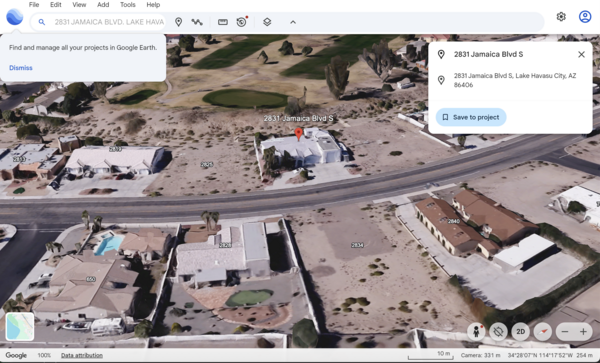Screen dimensions: 600x363
Task: Toggle the 2D view button
Action: coord(520,331)
